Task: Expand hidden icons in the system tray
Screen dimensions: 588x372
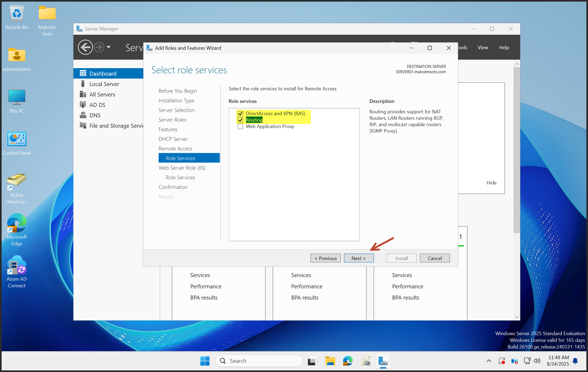Action: [x=489, y=361]
